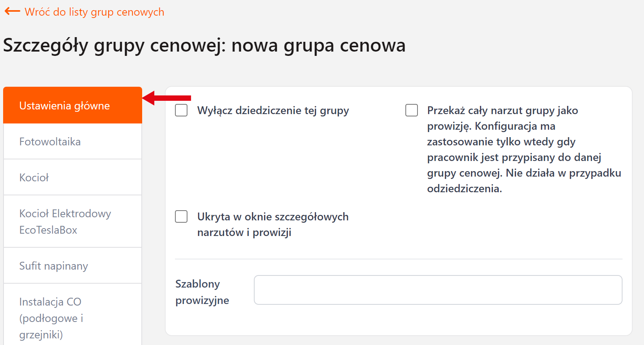Check "Przekaż cały narzut grupy jako prowizję"
This screenshot has height=345, width=644.
coord(412,110)
